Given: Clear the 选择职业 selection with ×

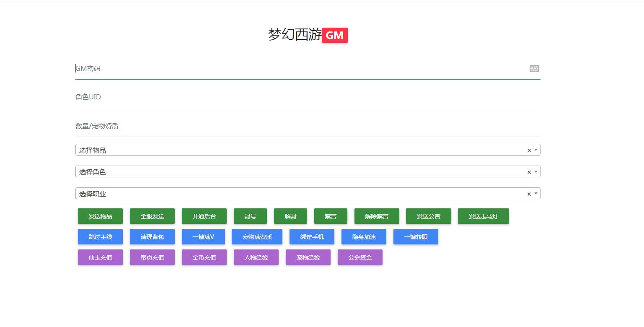Looking at the screenshot, I should click(529, 194).
